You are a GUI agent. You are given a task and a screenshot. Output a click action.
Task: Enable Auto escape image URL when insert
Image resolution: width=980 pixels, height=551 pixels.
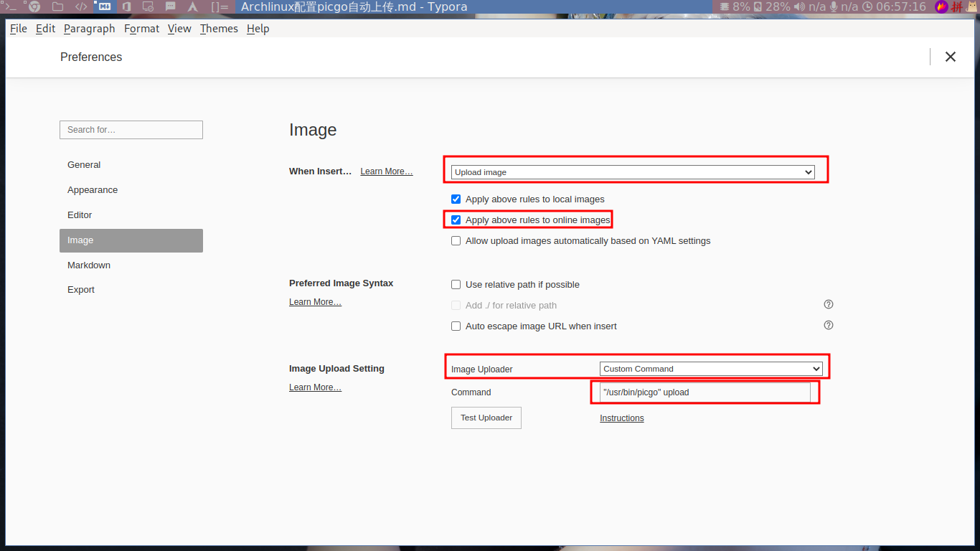(456, 326)
